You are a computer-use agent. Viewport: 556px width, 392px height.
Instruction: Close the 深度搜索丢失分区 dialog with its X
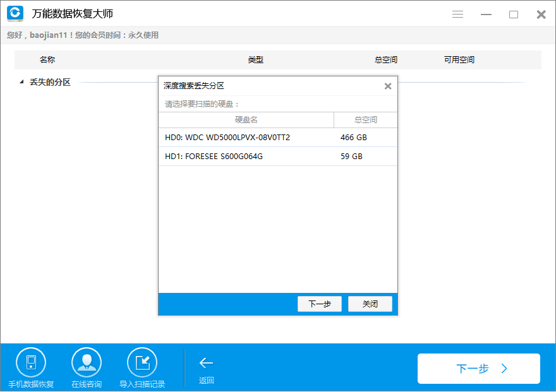[x=388, y=86]
